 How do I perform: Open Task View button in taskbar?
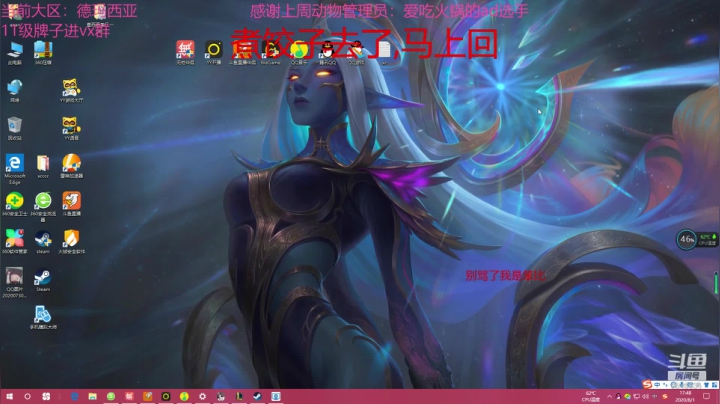point(46,396)
